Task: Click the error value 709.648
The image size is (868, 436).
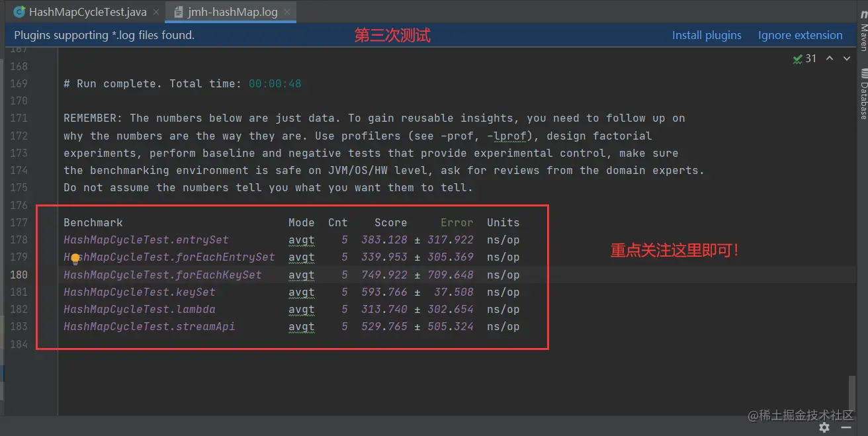Action: pyautogui.click(x=451, y=275)
